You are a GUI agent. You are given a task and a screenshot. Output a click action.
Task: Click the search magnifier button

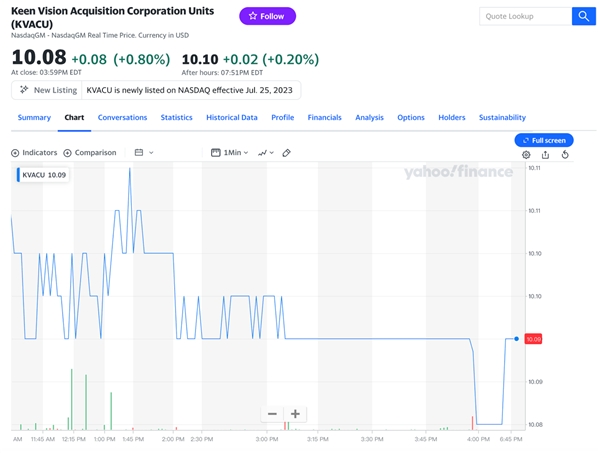[584, 16]
